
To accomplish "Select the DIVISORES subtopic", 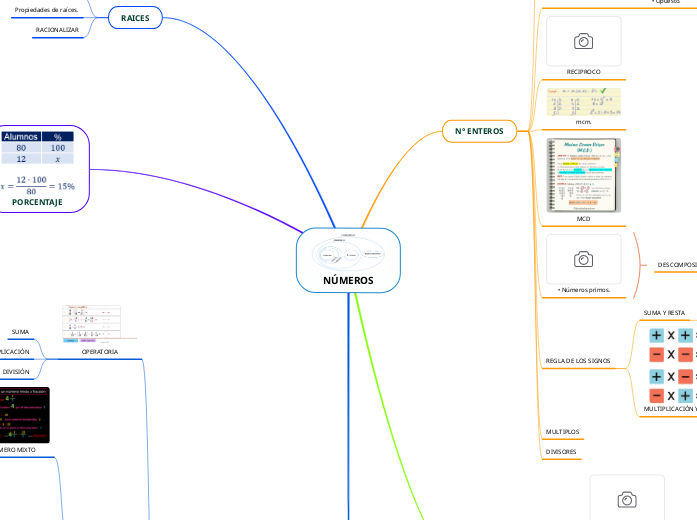I will click(x=561, y=452).
